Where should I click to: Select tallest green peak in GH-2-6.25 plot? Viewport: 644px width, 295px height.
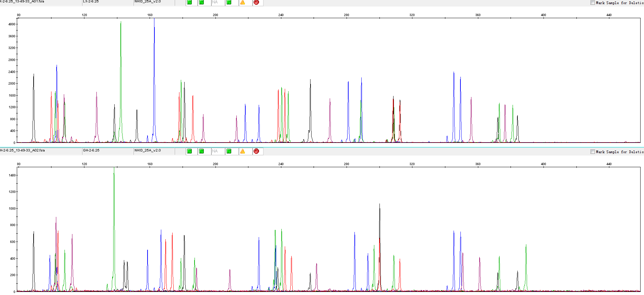tap(114, 229)
